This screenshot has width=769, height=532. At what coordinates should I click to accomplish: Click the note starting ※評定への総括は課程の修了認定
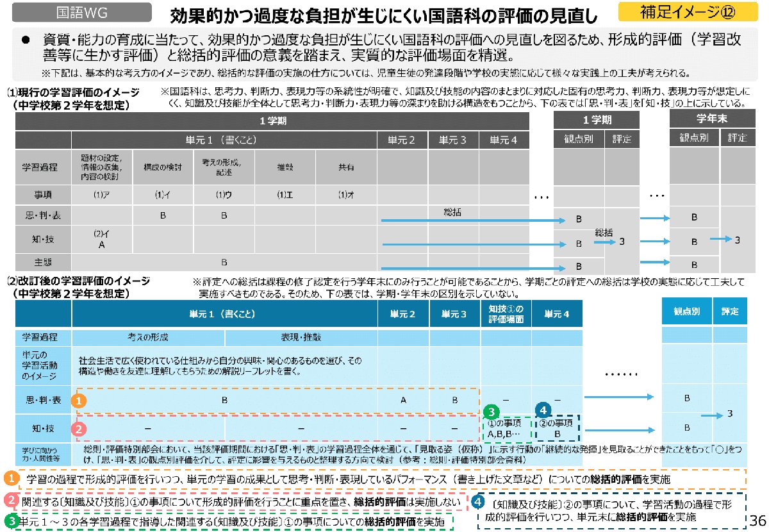click(469, 287)
